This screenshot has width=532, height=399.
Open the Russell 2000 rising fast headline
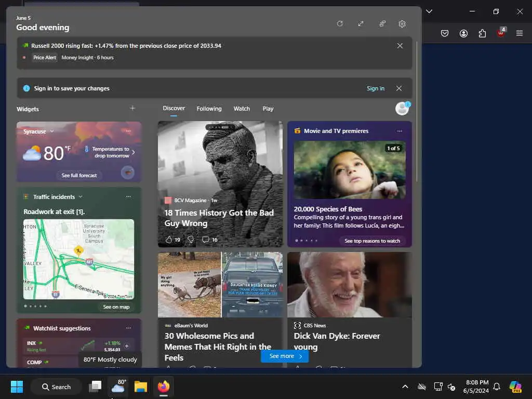point(126,46)
